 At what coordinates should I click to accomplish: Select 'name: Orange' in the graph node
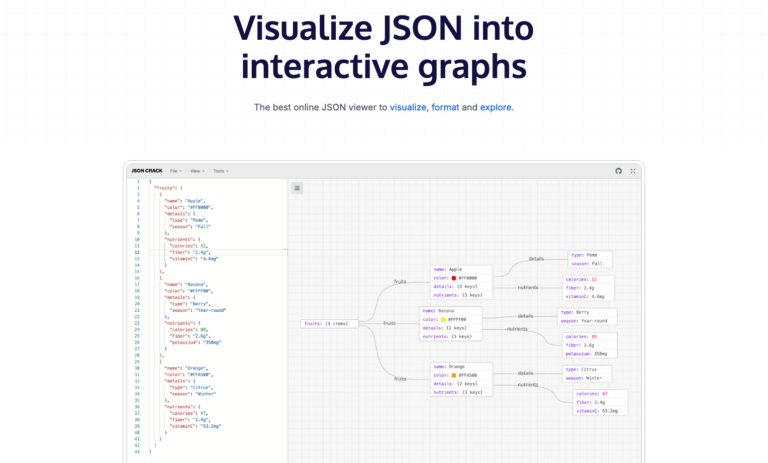(x=449, y=366)
